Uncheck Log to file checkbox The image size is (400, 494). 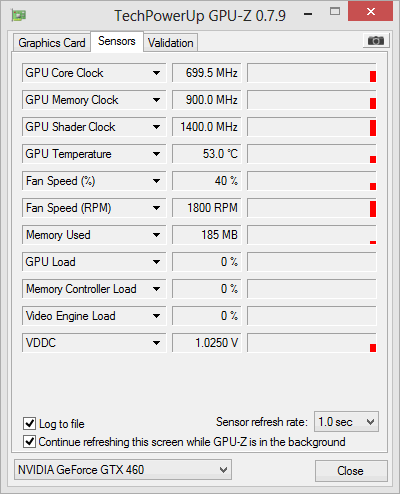tap(29, 424)
